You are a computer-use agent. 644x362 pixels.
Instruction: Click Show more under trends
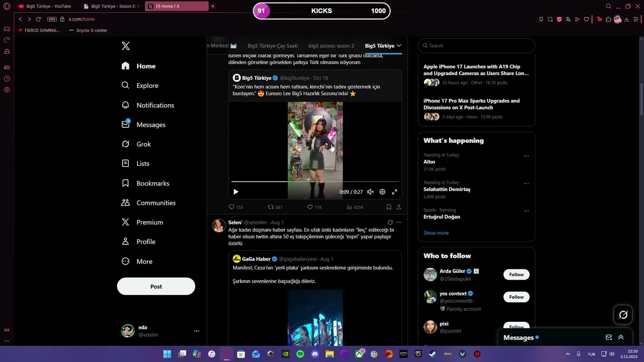pyautogui.click(x=436, y=233)
